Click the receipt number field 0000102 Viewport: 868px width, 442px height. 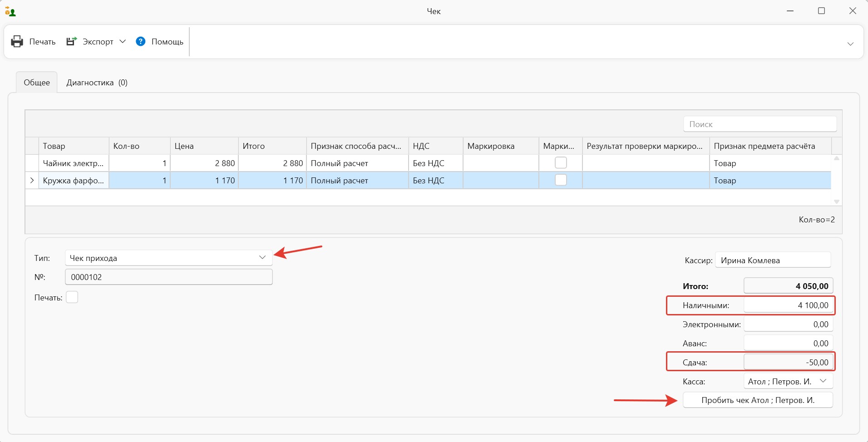168,277
